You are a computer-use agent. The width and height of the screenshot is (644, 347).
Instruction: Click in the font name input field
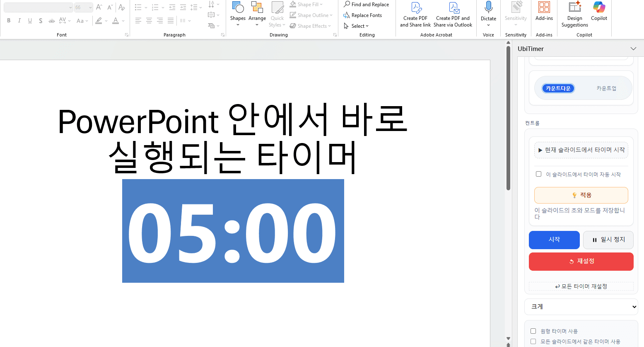(37, 7)
